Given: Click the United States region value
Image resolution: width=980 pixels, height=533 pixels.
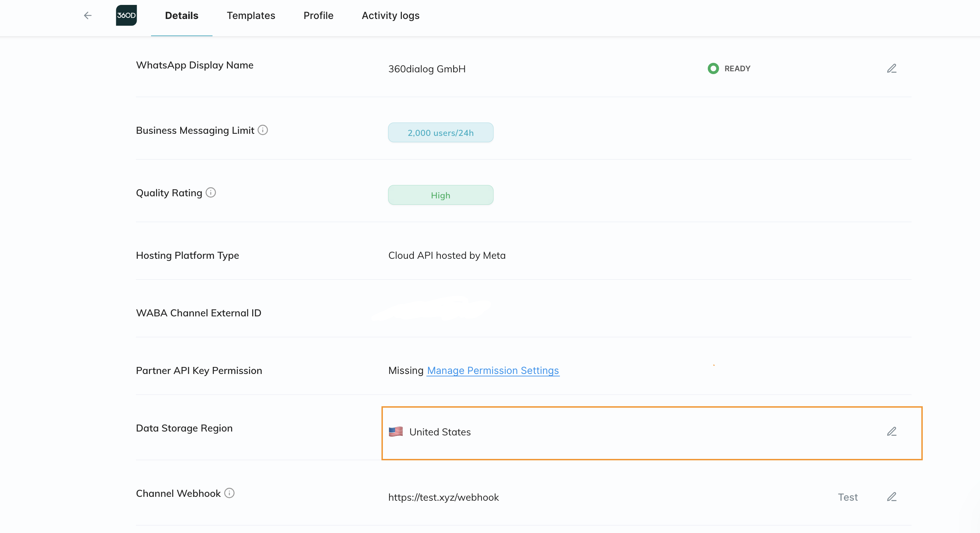Looking at the screenshot, I should [439, 432].
